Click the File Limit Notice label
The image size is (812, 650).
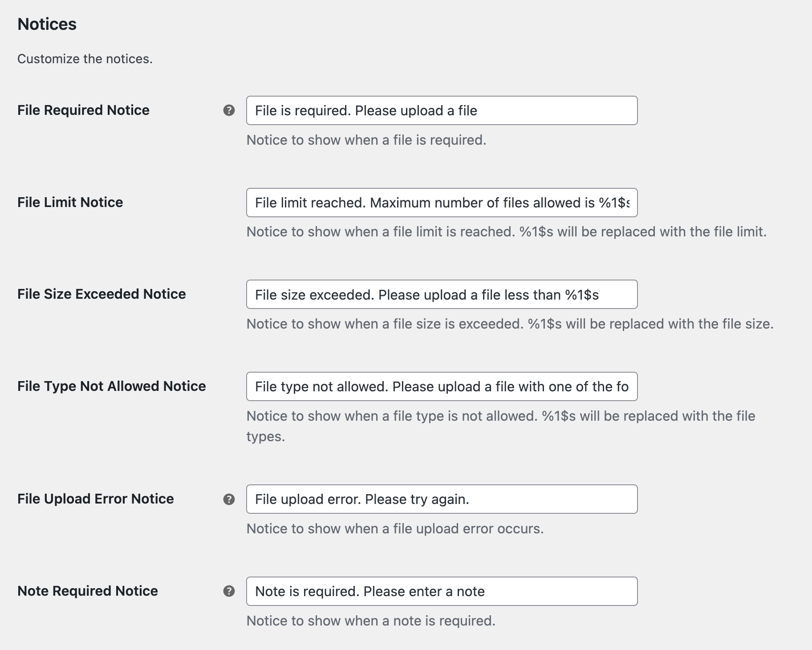[69, 202]
